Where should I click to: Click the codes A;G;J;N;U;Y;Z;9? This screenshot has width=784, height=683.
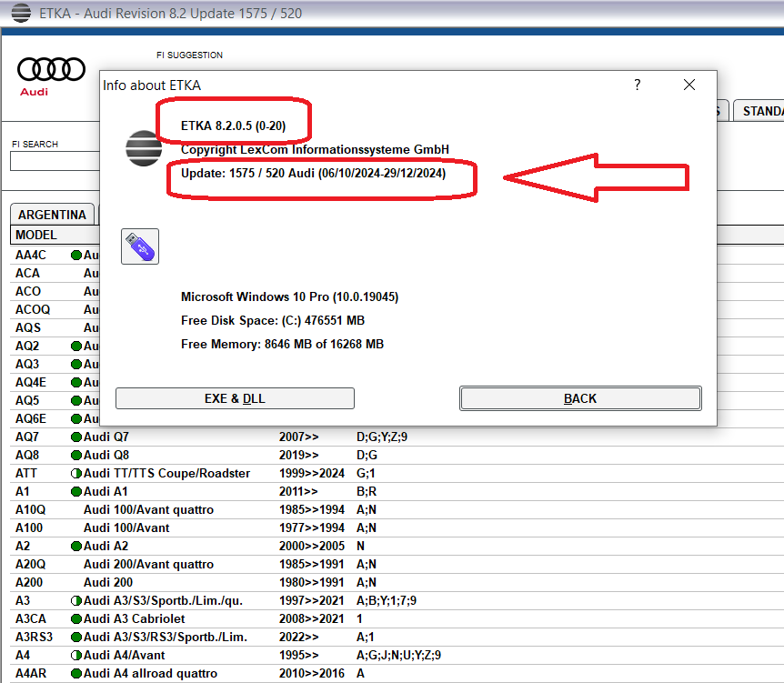399,655
